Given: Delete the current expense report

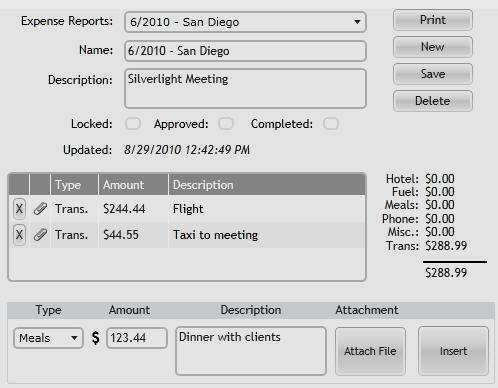Looking at the screenshot, I should click(x=433, y=101).
